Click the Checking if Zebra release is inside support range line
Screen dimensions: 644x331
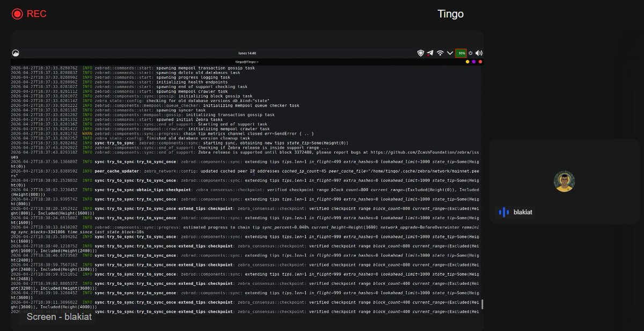tap(170, 147)
